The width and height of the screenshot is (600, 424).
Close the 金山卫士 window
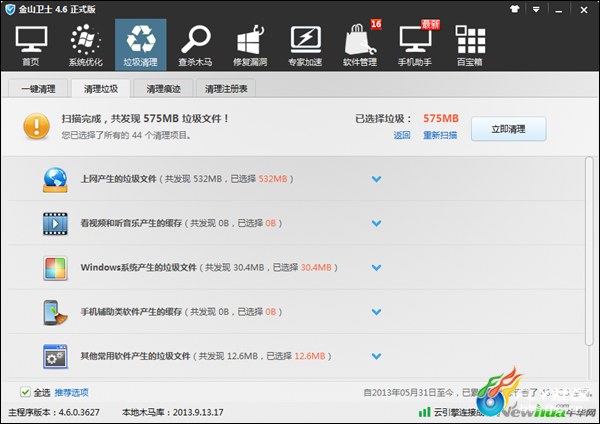pos(584,10)
